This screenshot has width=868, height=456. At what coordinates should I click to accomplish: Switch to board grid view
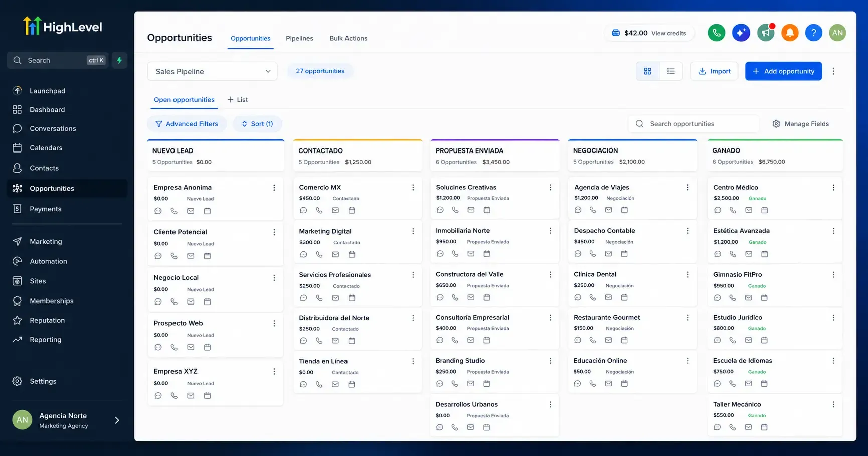pyautogui.click(x=647, y=71)
